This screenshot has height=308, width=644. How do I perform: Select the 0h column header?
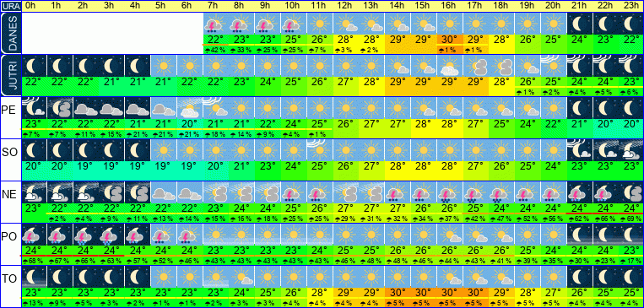(30, 6)
